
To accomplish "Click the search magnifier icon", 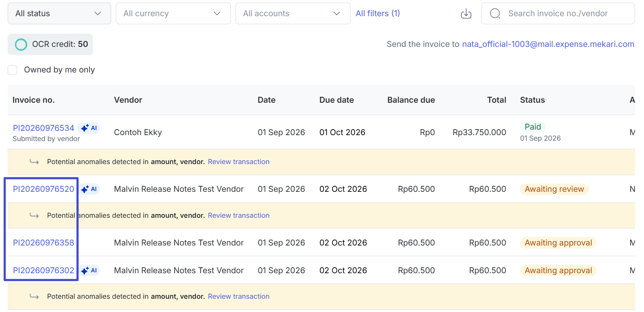I will (x=495, y=14).
